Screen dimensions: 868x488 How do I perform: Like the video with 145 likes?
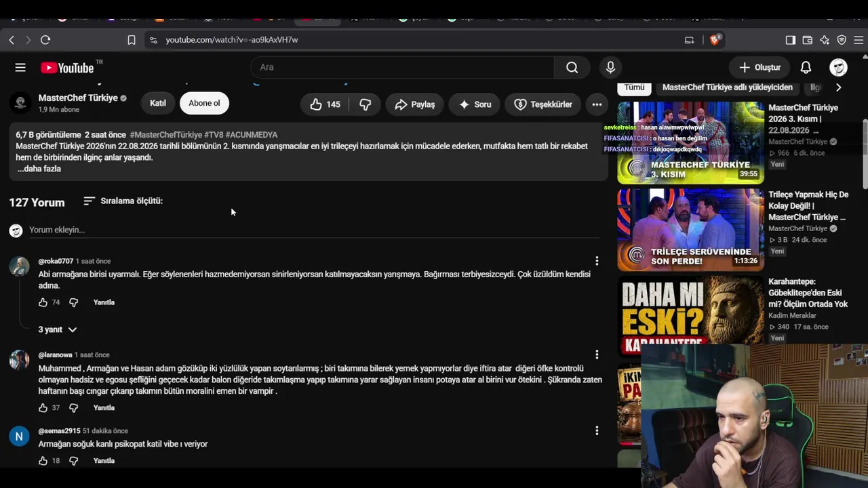click(325, 104)
